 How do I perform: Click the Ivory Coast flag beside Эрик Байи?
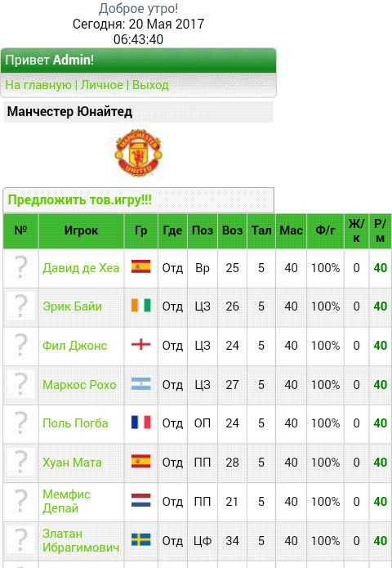tap(140, 306)
